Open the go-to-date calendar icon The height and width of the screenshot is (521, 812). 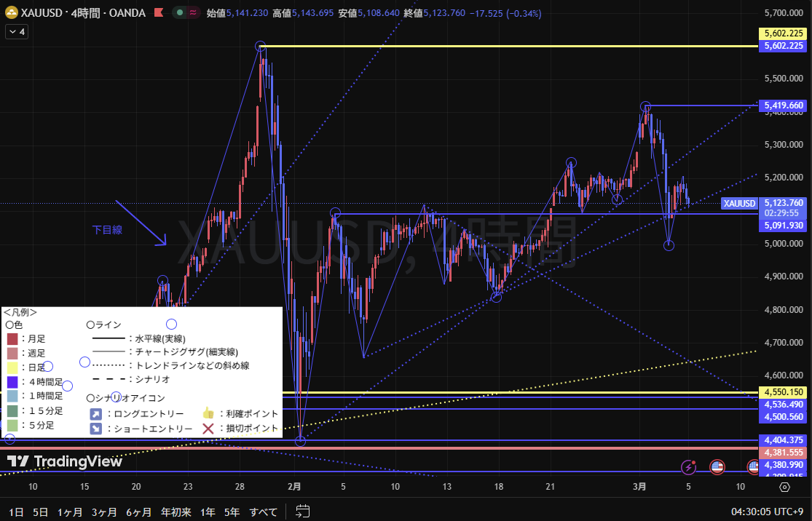[x=304, y=512]
